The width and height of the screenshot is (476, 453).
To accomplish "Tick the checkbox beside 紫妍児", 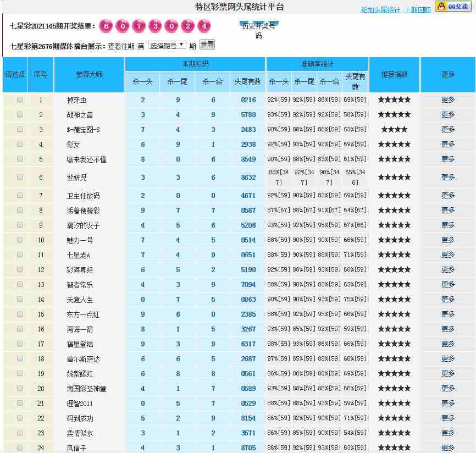I will (20, 177).
